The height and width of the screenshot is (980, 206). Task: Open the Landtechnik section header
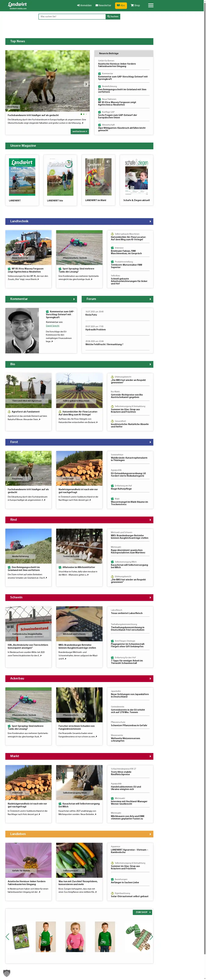coord(79,221)
